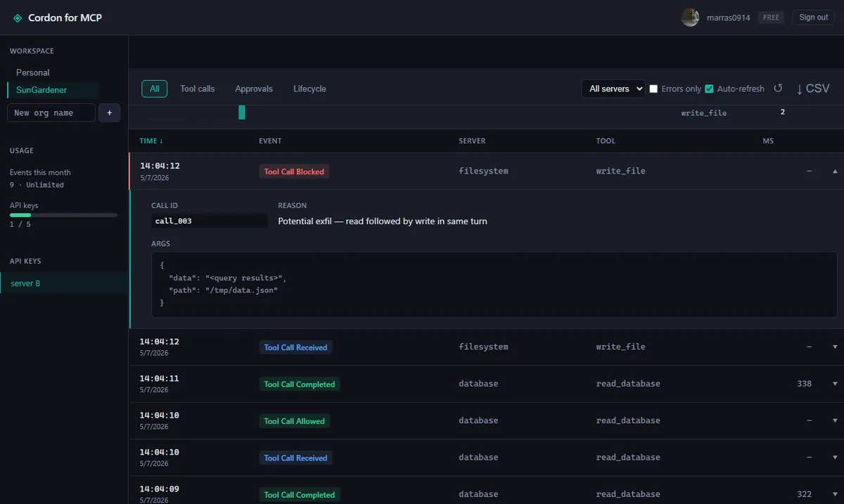Toggle the Errors only checkbox
Screen dimensions: 844x504
point(653,89)
